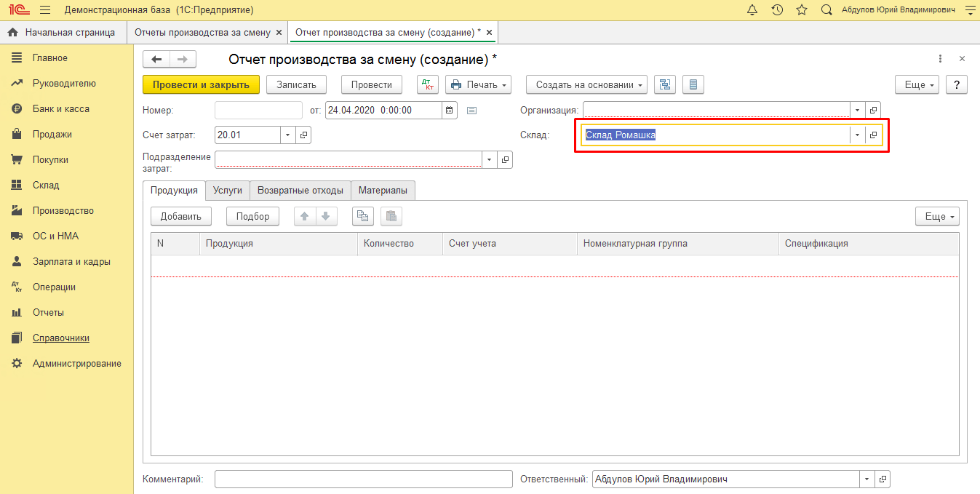Click Провести и закрыть button

tap(201, 84)
